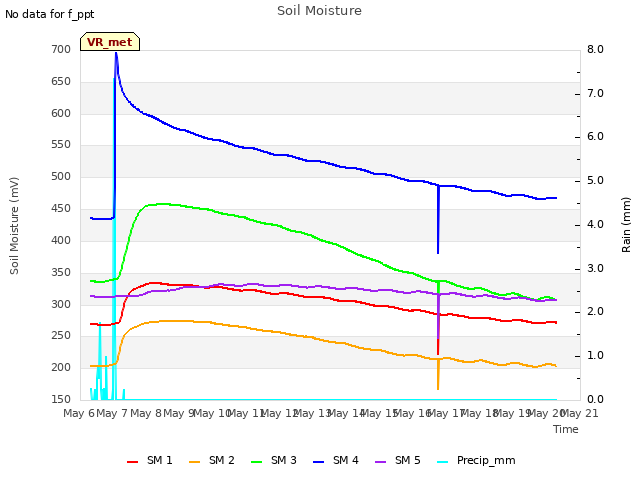Click the green SM 3 peak near May 8
The image size is (640, 480).
click(x=161, y=204)
